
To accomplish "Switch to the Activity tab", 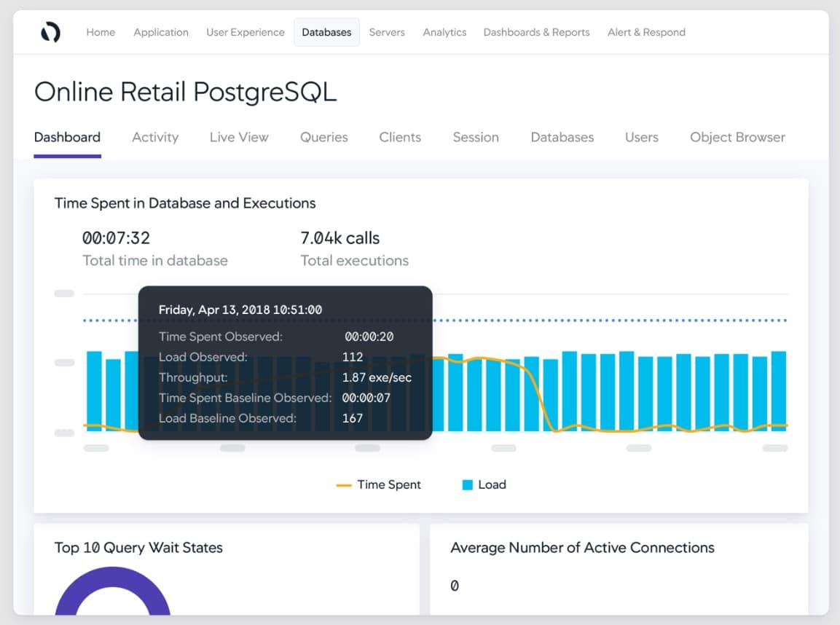I will point(155,138).
